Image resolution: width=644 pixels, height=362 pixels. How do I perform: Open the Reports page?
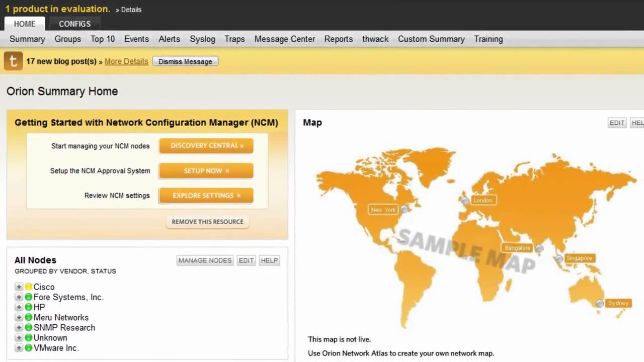click(x=339, y=39)
